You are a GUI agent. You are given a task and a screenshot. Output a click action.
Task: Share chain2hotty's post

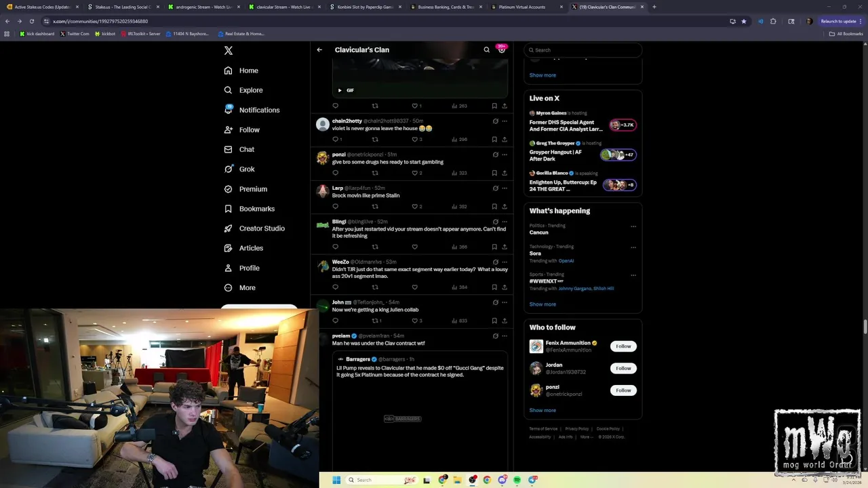click(505, 139)
